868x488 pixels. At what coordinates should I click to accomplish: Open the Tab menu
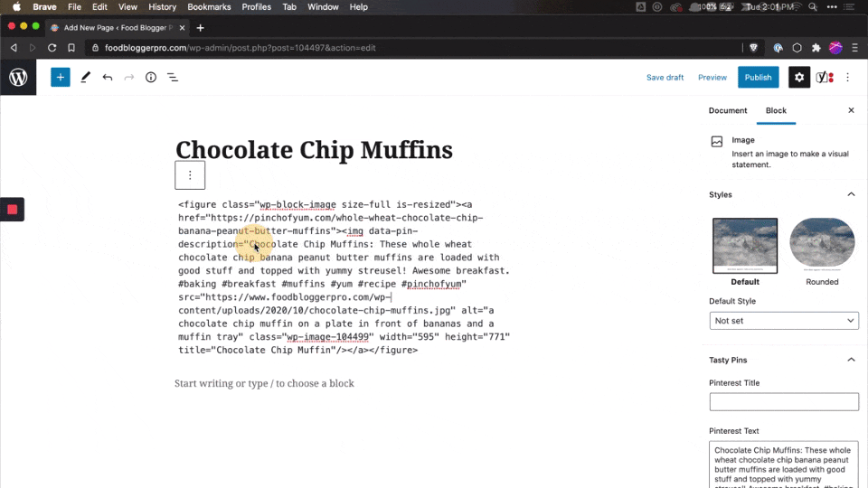tap(289, 7)
